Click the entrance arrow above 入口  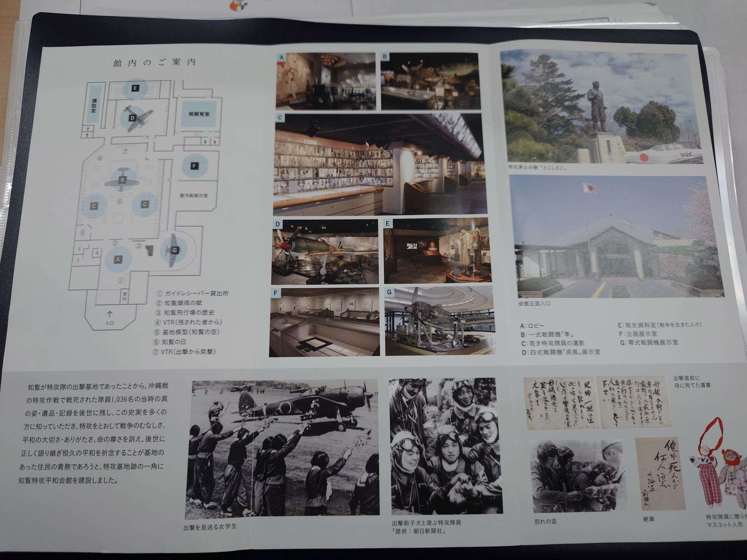coord(110,314)
